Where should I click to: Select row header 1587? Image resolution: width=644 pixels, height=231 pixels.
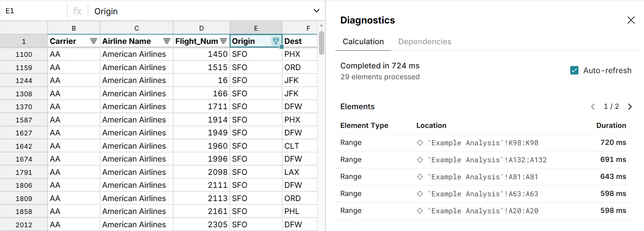click(x=24, y=120)
